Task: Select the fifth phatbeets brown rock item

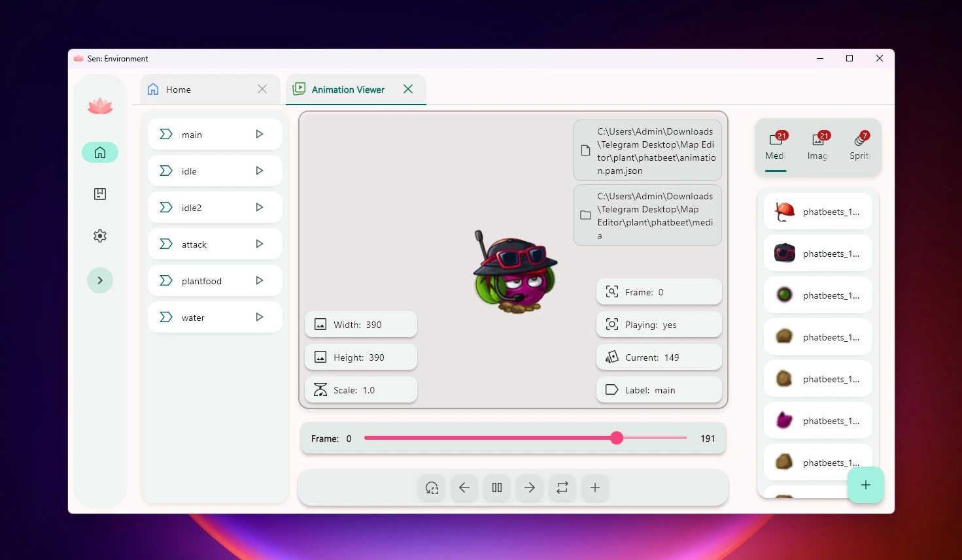Action: [818, 378]
